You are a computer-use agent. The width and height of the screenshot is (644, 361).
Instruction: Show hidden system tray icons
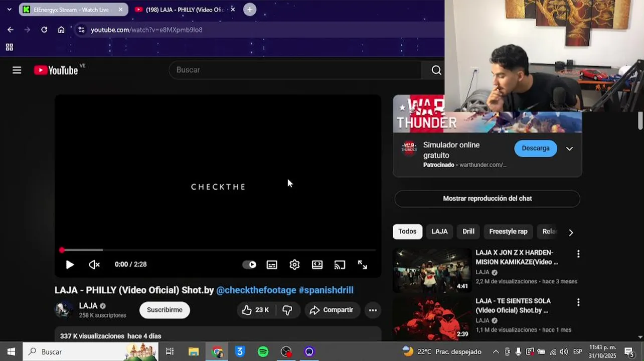click(x=496, y=352)
